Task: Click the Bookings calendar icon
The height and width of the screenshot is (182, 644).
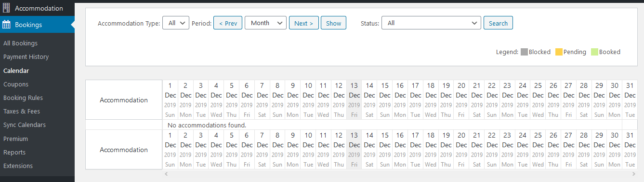Action: click(7, 25)
